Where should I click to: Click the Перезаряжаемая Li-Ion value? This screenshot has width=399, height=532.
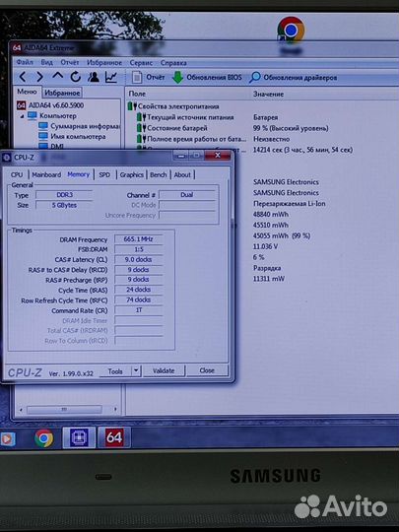point(289,204)
